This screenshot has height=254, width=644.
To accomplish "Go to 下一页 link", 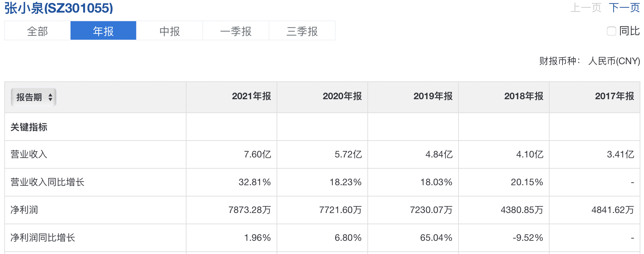I will pos(624,8).
